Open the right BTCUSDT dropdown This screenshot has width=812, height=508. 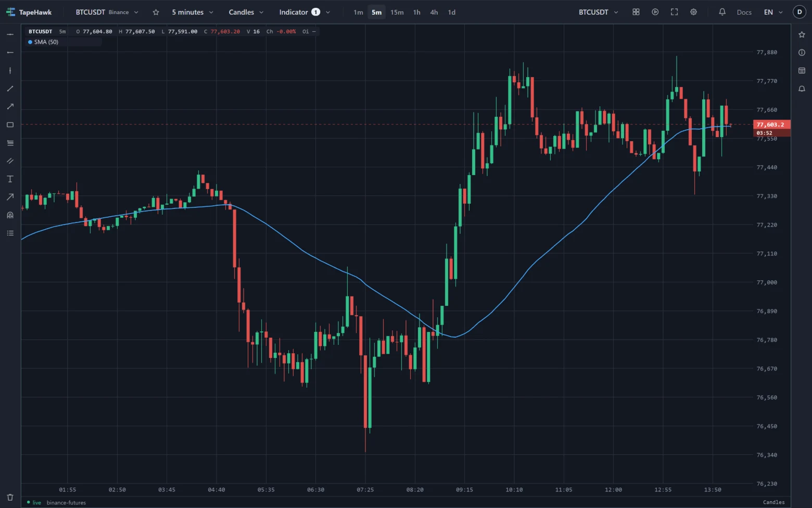point(599,12)
